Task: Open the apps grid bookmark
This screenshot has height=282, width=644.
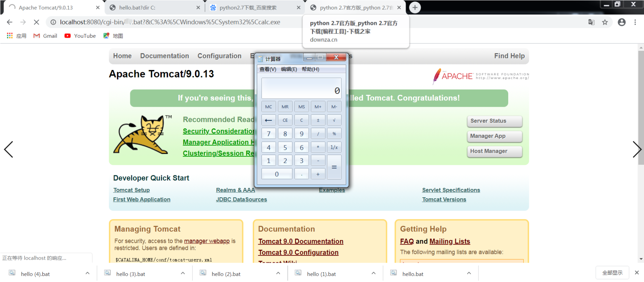Action: click(x=16, y=36)
